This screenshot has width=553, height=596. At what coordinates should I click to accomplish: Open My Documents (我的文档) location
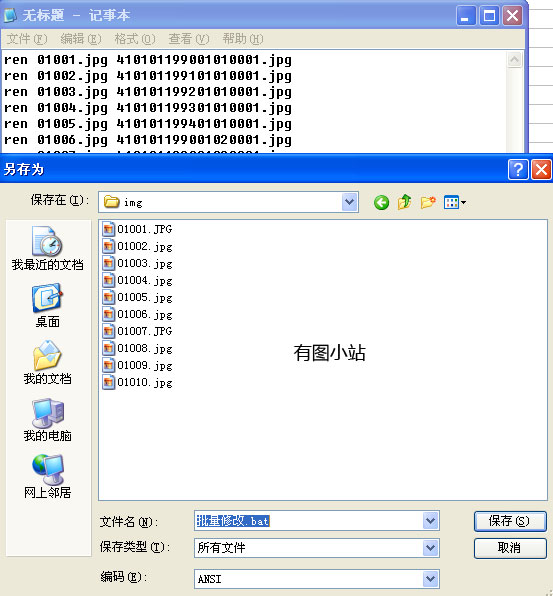(x=47, y=362)
